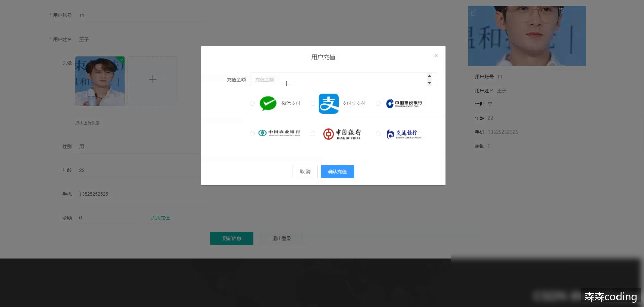Viewport: 644px width, 307px height.
Task: Click the 更新信息 button
Action: (232, 238)
